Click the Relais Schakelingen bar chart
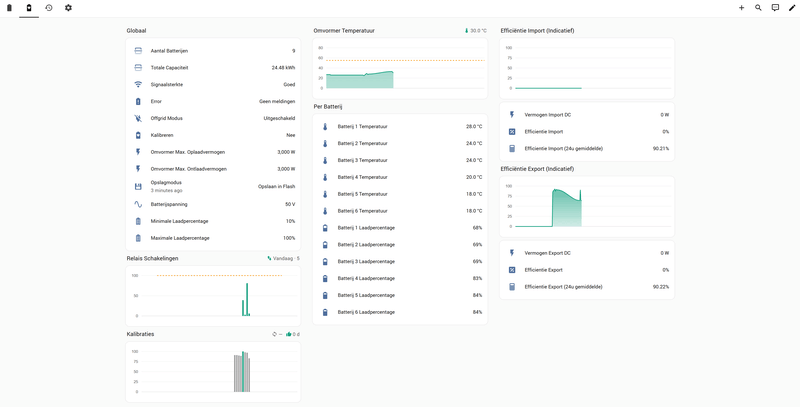Screen dimensions: 800x407 coord(213,294)
